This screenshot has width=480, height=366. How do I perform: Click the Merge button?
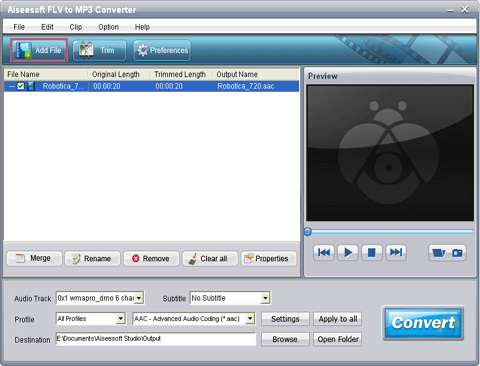[34, 259]
